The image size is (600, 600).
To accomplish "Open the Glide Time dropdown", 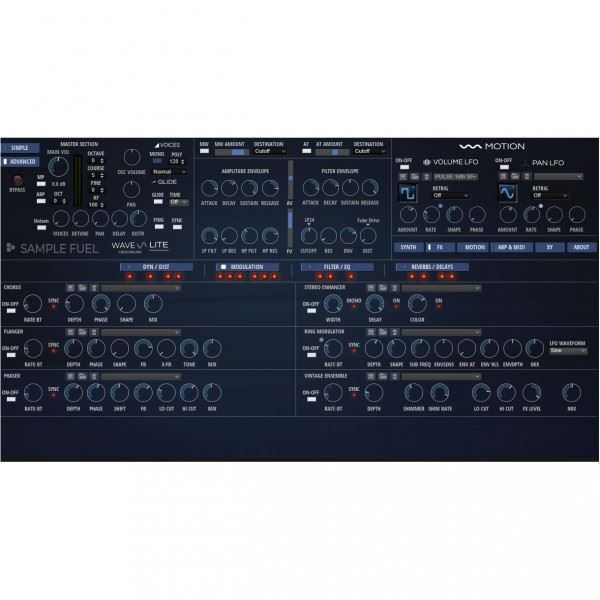I will tap(179, 202).
